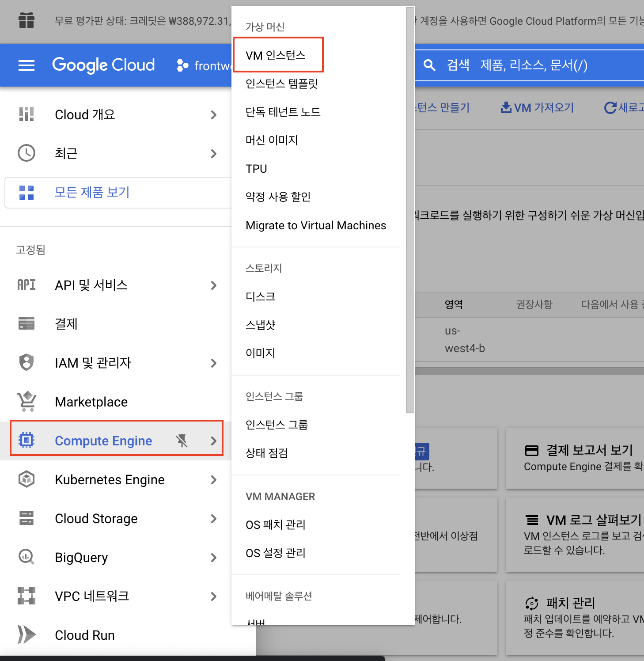Image resolution: width=644 pixels, height=661 pixels.
Task: Click the VM logs list icon
Action: tap(532, 520)
